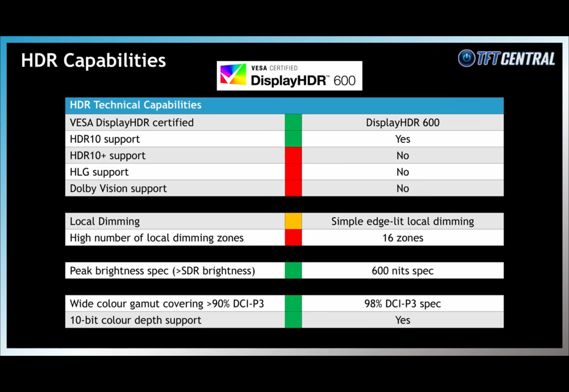Click the HDR Capabilities slide title

click(93, 60)
